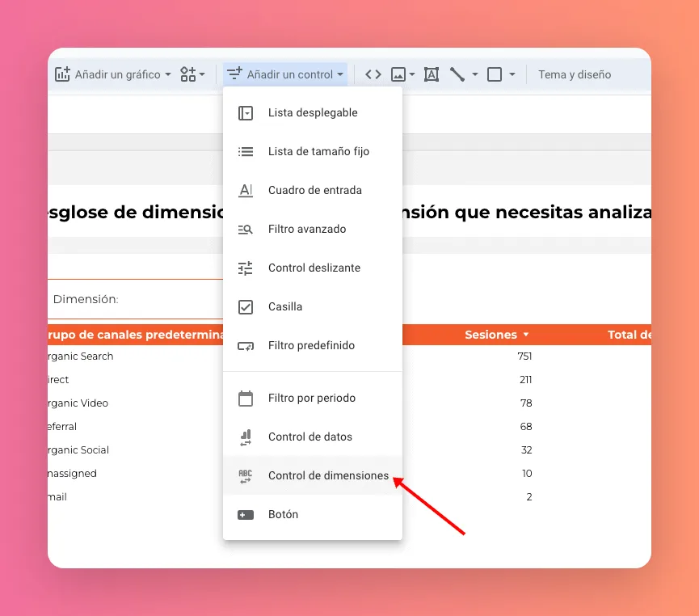This screenshot has height=616, width=699.
Task: Select the text box tool icon
Action: [432, 74]
